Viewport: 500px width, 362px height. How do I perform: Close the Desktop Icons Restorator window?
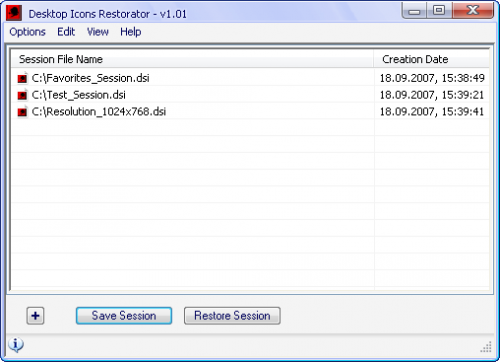coord(473,11)
